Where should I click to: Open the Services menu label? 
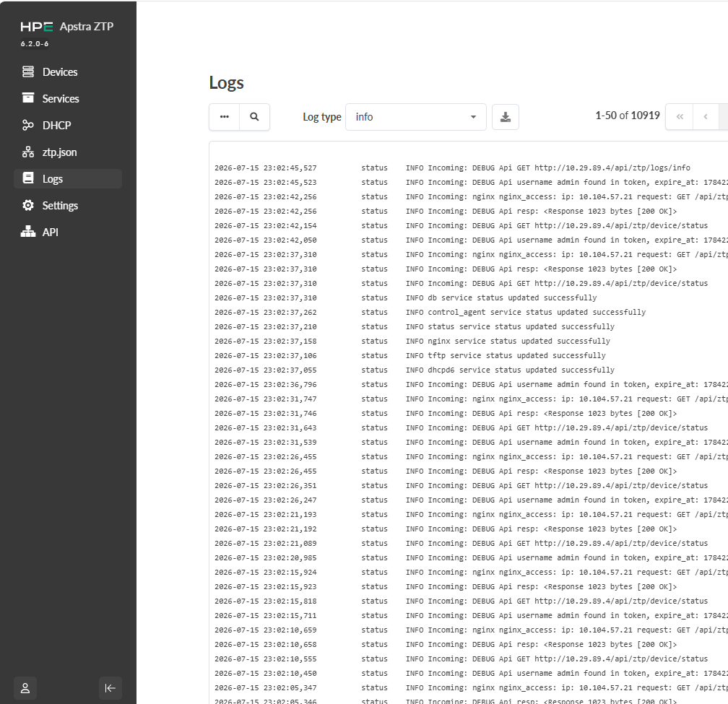[61, 99]
